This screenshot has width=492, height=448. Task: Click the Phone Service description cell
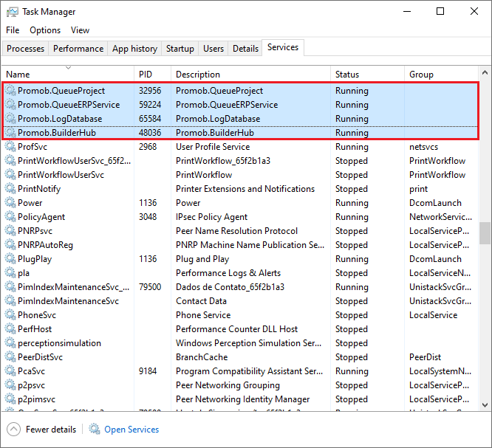click(x=203, y=314)
